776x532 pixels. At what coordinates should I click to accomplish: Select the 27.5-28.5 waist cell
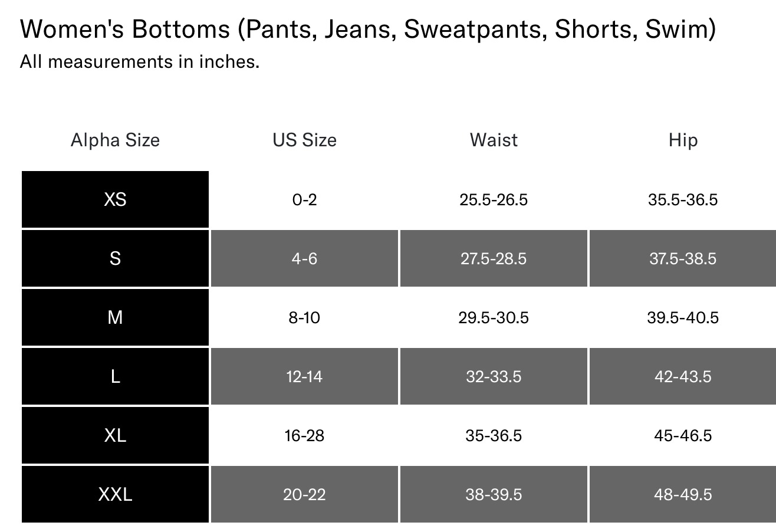494,258
